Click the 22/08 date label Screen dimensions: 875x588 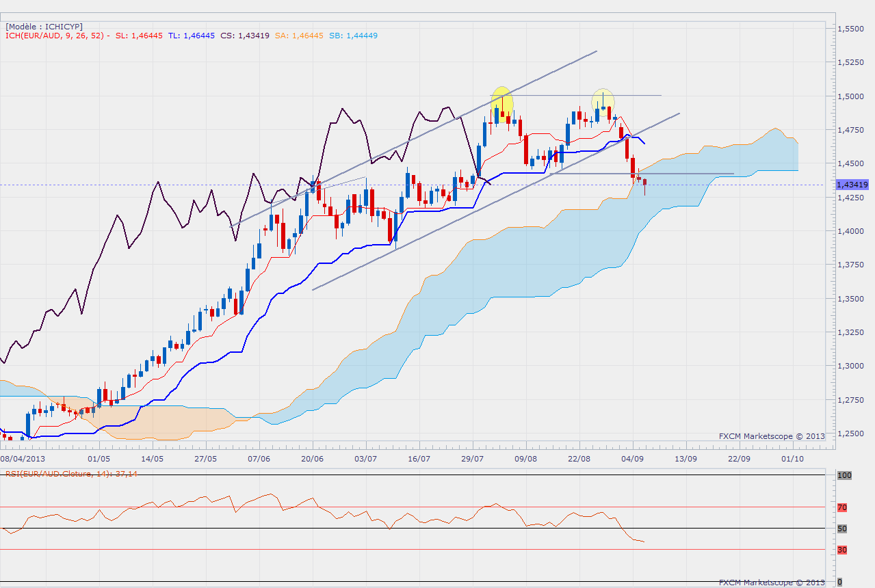[579, 459]
